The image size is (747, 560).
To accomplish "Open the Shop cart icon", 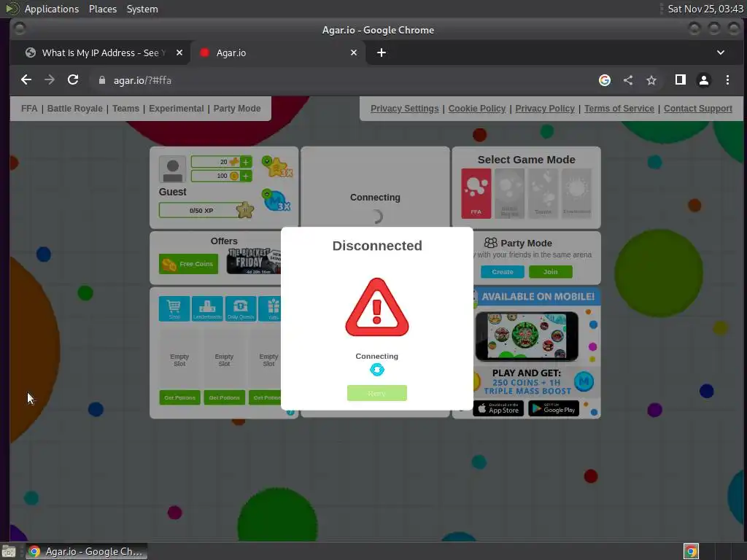I will tap(174, 308).
